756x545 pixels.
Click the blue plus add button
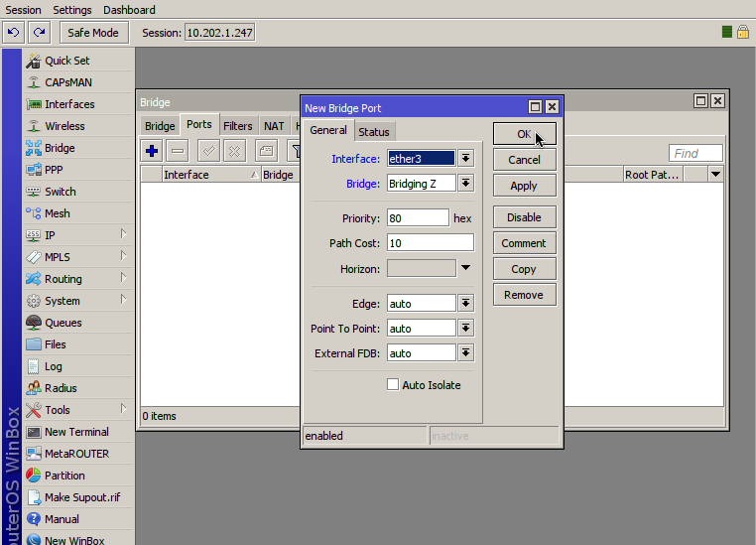coord(152,151)
